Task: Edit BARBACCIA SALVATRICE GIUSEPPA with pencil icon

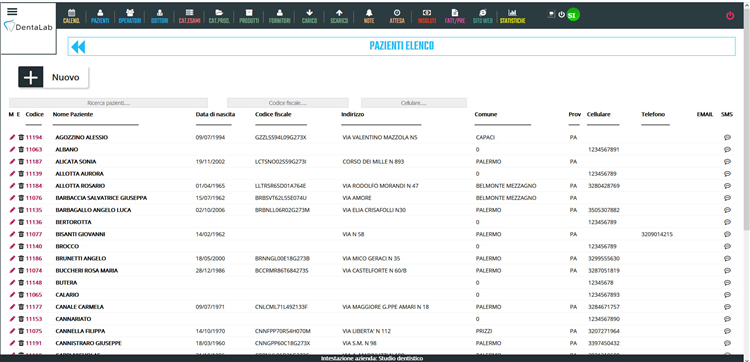Action: tap(12, 198)
